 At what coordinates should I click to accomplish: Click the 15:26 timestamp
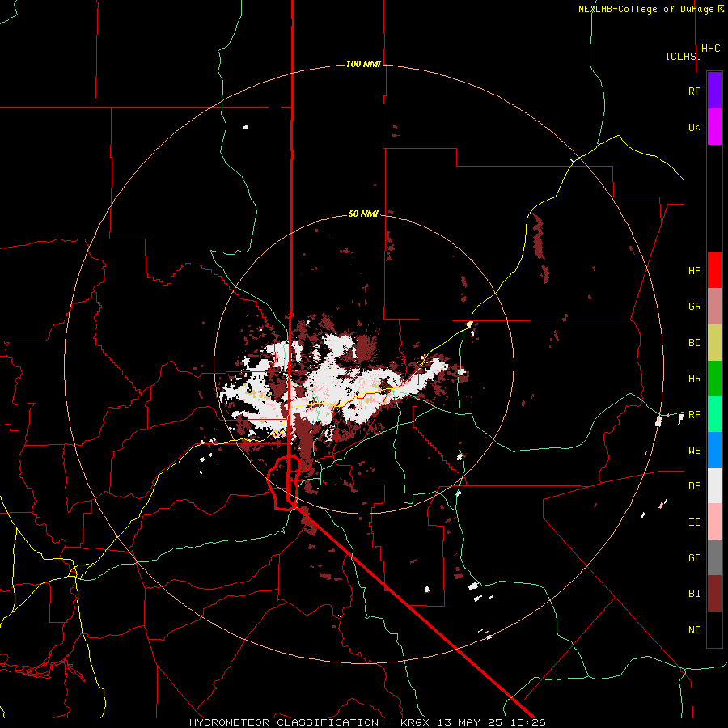(528, 722)
